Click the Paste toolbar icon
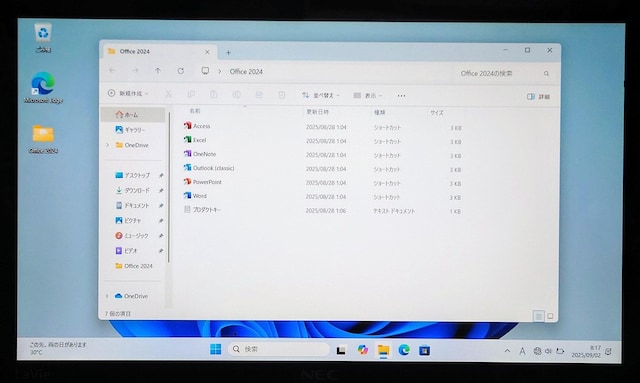 point(213,94)
